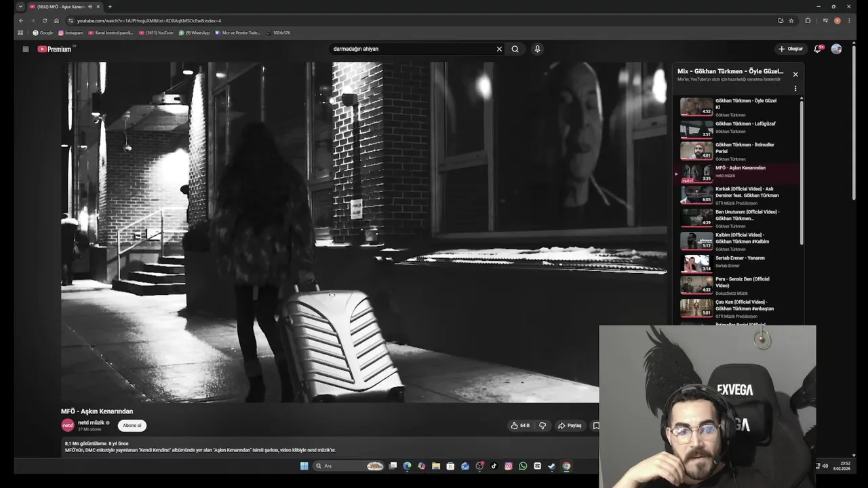Screen dimensions: 868x488
Task: Reload the page in Chrome
Action: pyautogui.click(x=45, y=20)
